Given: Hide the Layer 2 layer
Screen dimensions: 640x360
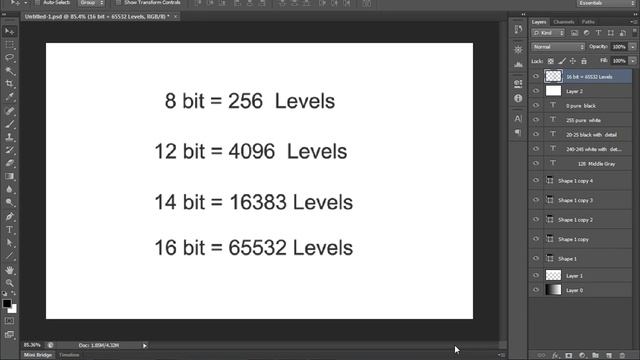Looking at the screenshot, I should (x=536, y=91).
